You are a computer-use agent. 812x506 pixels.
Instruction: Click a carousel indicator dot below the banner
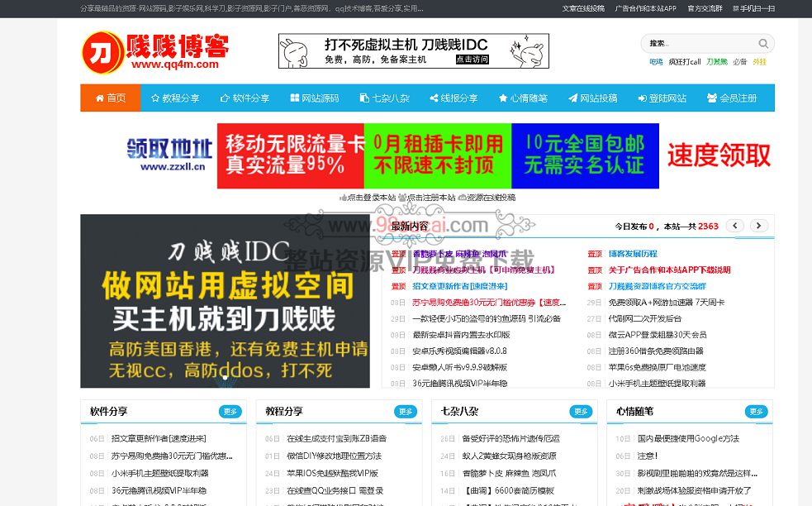point(223,376)
